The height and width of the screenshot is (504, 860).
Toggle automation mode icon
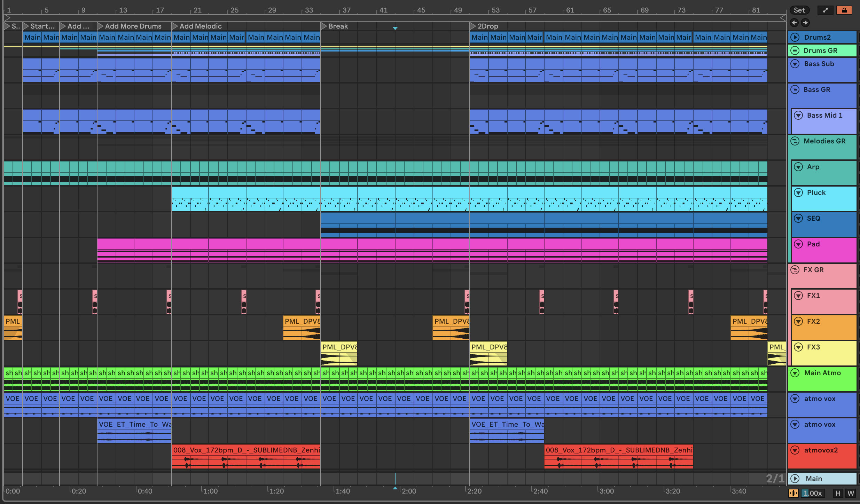coord(825,10)
